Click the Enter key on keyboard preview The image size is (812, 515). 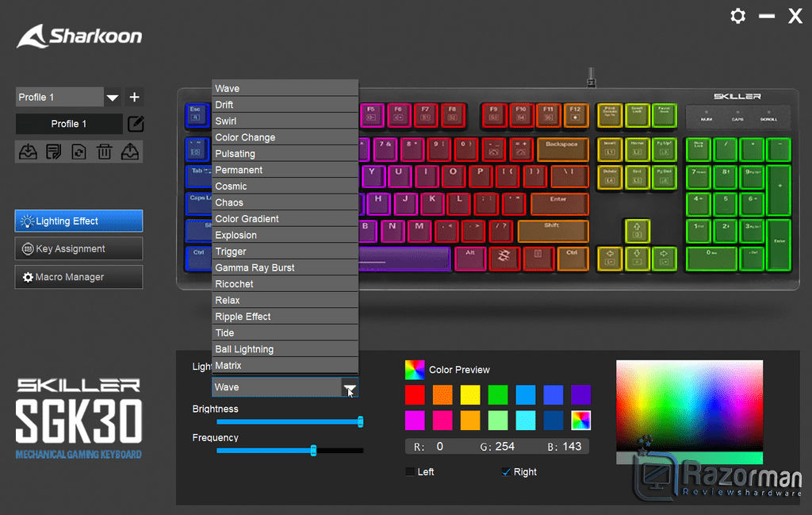point(559,204)
